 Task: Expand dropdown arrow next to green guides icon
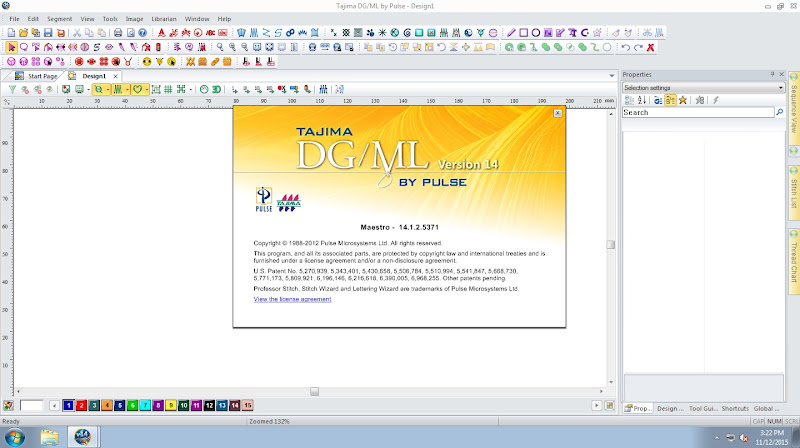[191, 89]
